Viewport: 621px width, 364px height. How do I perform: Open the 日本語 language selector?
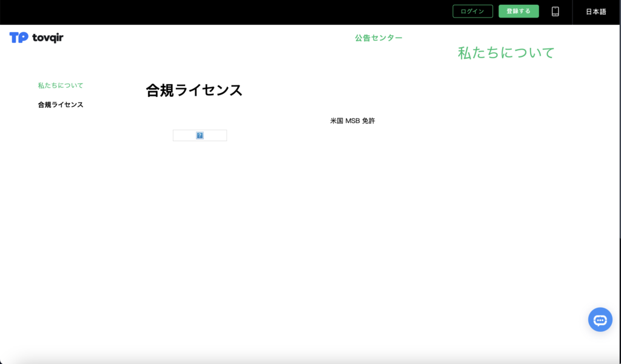coord(596,12)
